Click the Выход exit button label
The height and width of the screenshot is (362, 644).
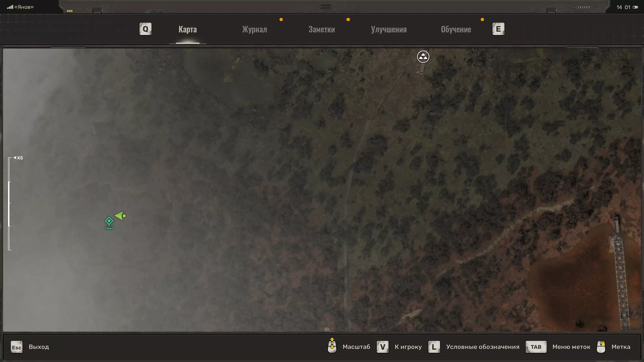pos(39,347)
